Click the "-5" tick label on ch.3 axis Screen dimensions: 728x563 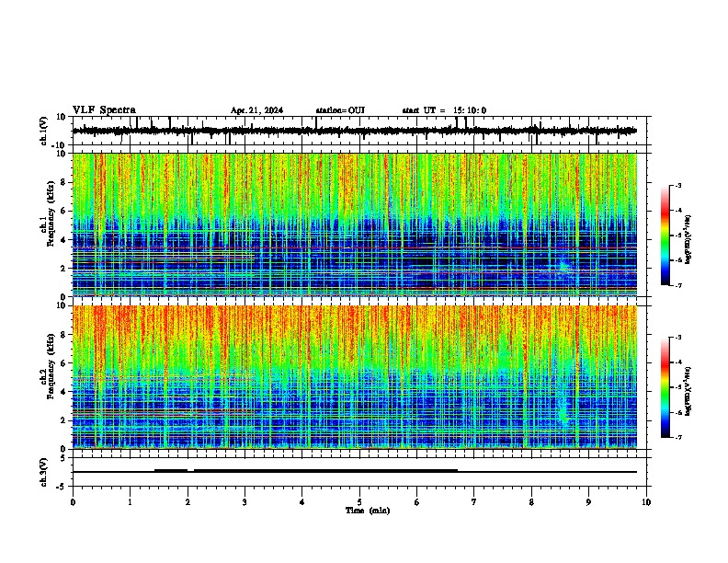(x=62, y=487)
